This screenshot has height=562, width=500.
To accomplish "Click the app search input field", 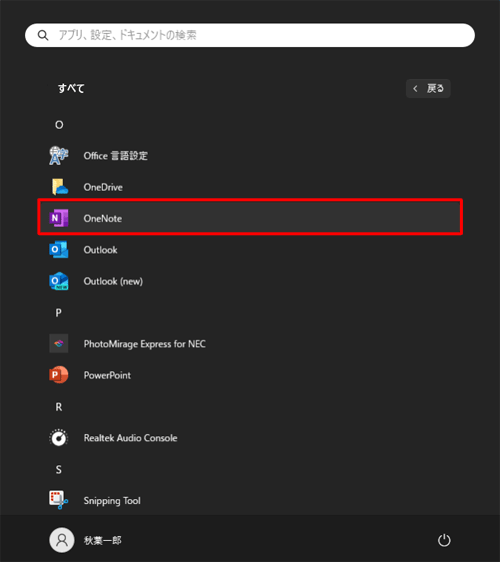I will (250, 35).
